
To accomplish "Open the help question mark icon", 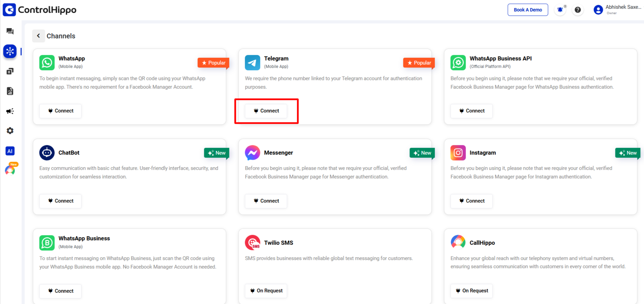I will pyautogui.click(x=578, y=10).
